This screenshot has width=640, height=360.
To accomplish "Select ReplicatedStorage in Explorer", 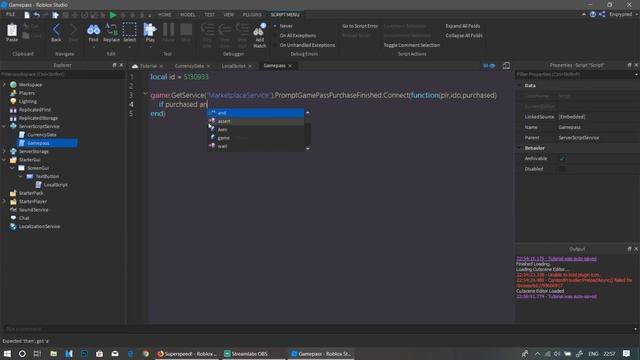I will click(38, 118).
